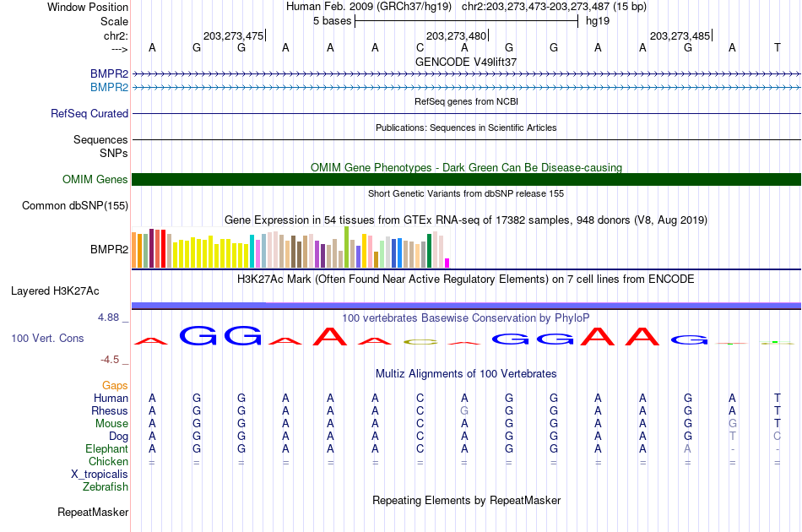Click the Scale label
Viewport: 802px width, 532px height.
(x=114, y=21)
